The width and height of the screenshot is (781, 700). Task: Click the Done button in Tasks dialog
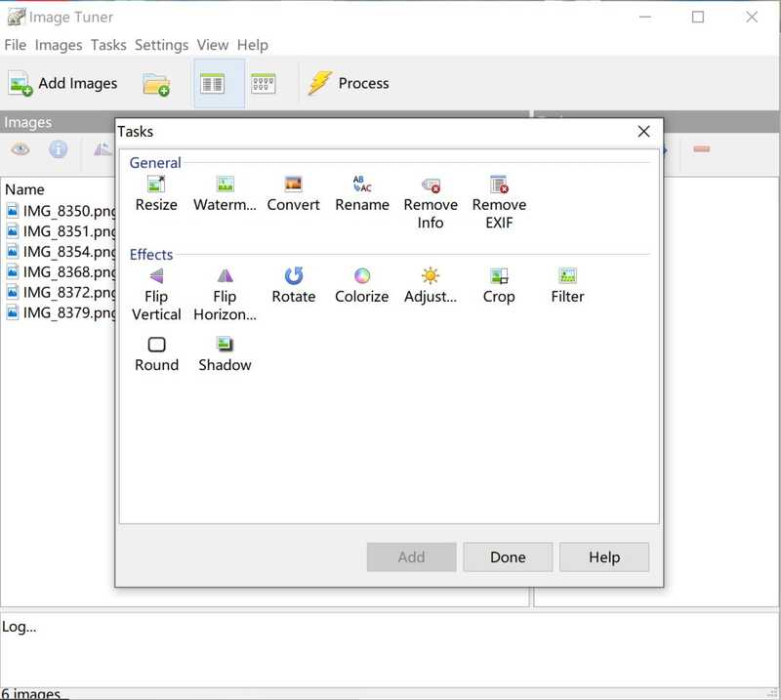508,557
